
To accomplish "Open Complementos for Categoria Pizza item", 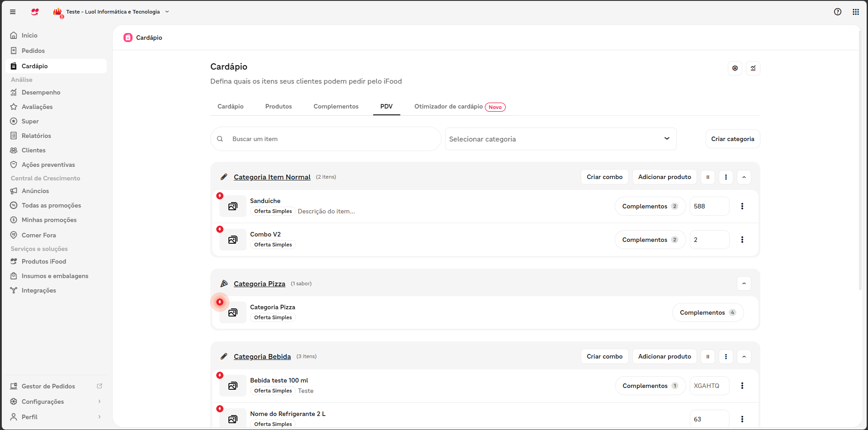I will pos(708,312).
